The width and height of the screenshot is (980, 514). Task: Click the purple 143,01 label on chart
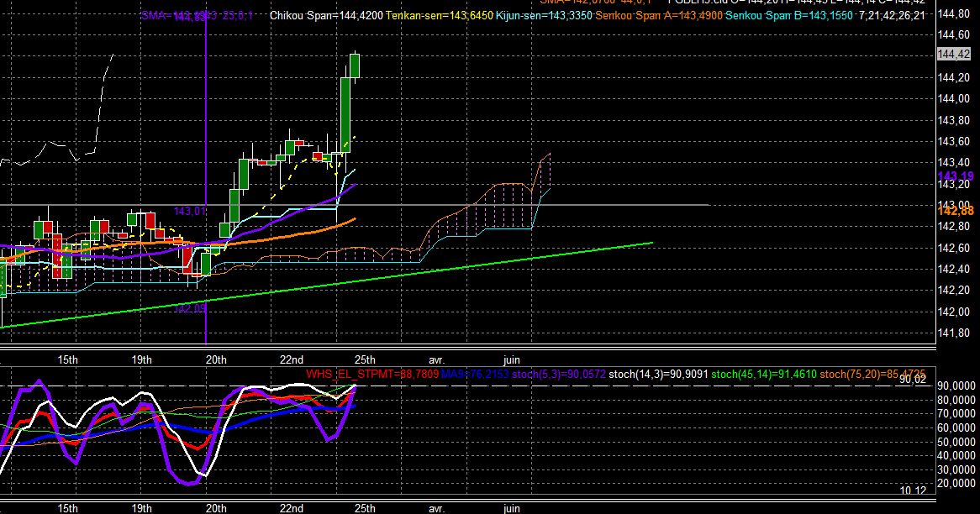tap(189, 211)
